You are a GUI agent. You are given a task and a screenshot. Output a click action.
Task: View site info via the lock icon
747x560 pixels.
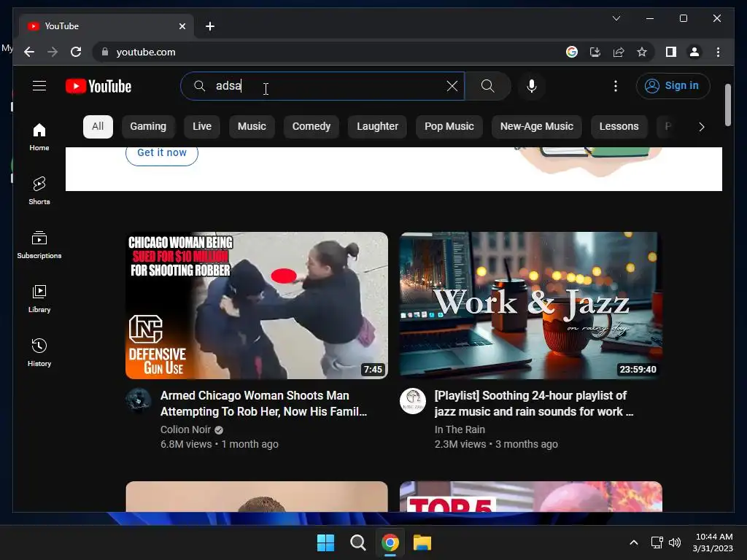[x=105, y=52]
